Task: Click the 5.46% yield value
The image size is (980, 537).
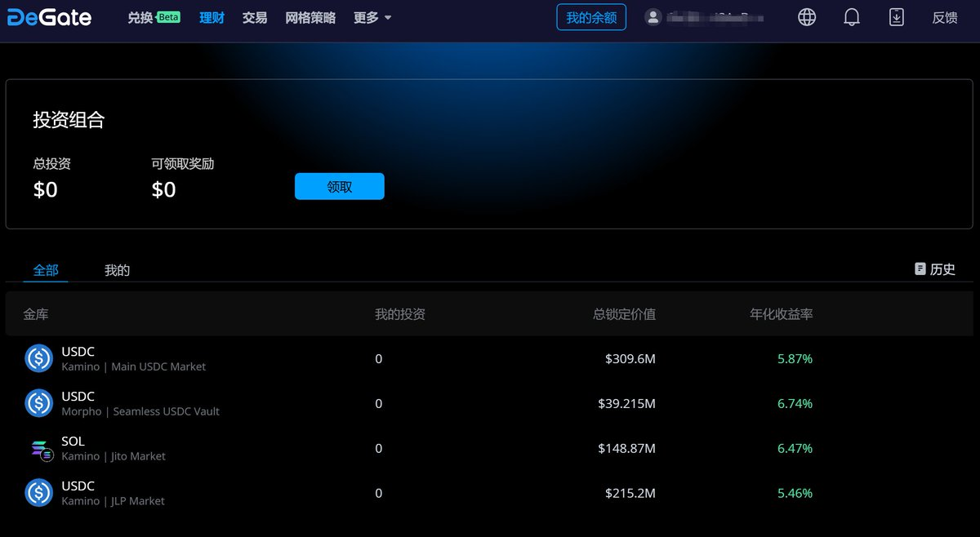Action: [795, 493]
